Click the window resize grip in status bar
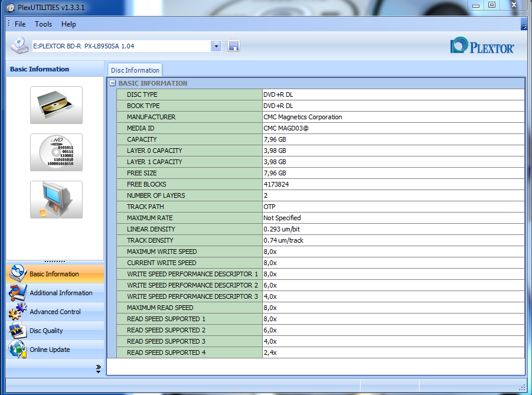 [x=523, y=387]
